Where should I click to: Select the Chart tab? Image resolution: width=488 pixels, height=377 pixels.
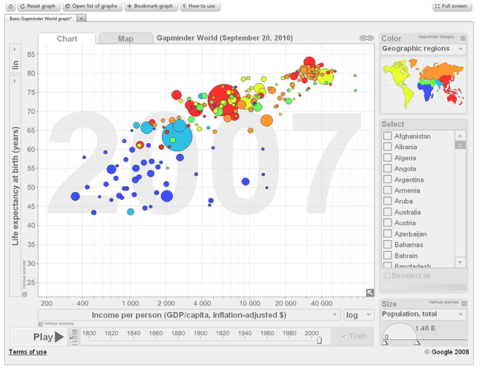click(67, 39)
